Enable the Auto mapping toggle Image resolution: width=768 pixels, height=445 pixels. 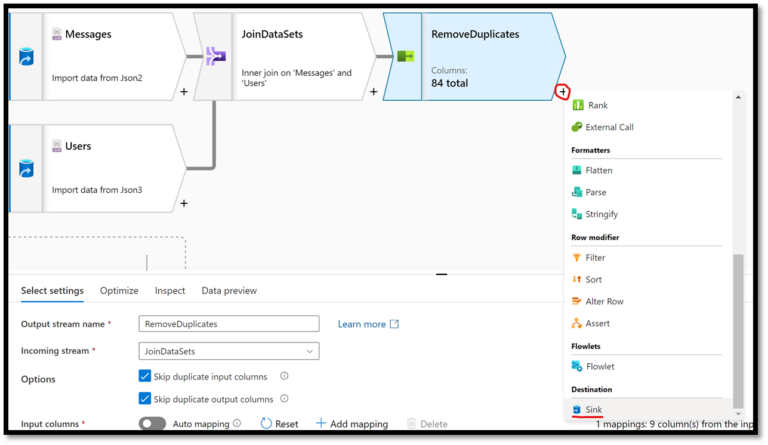pos(152,424)
